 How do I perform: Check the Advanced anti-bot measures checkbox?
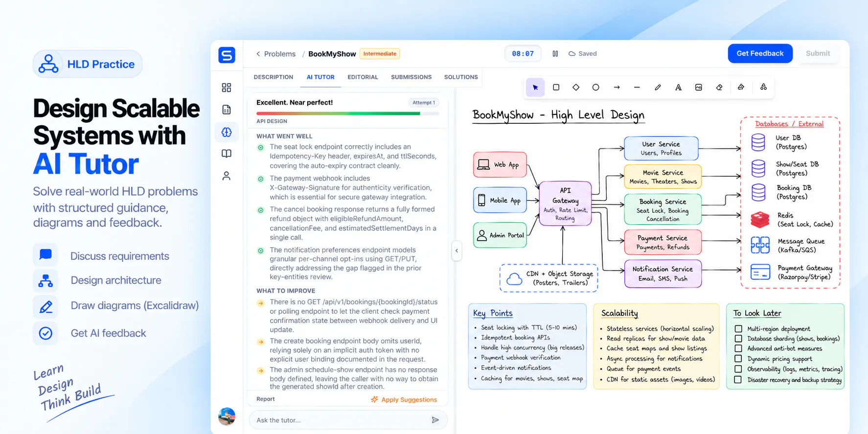738,348
